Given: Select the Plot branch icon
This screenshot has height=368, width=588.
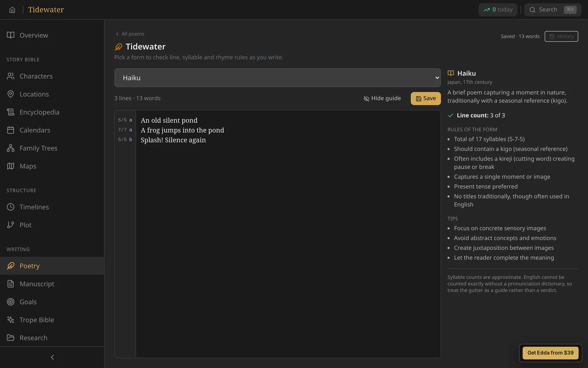Looking at the screenshot, I should point(11,225).
